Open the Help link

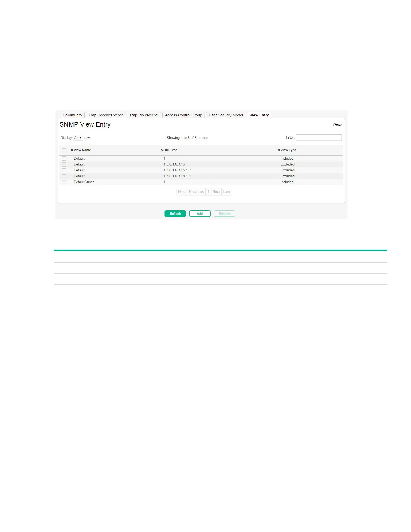(x=337, y=124)
